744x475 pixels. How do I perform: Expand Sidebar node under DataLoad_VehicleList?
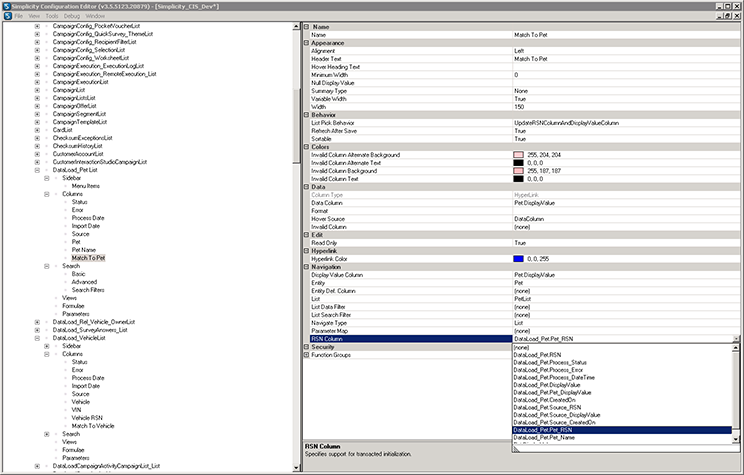(46, 346)
